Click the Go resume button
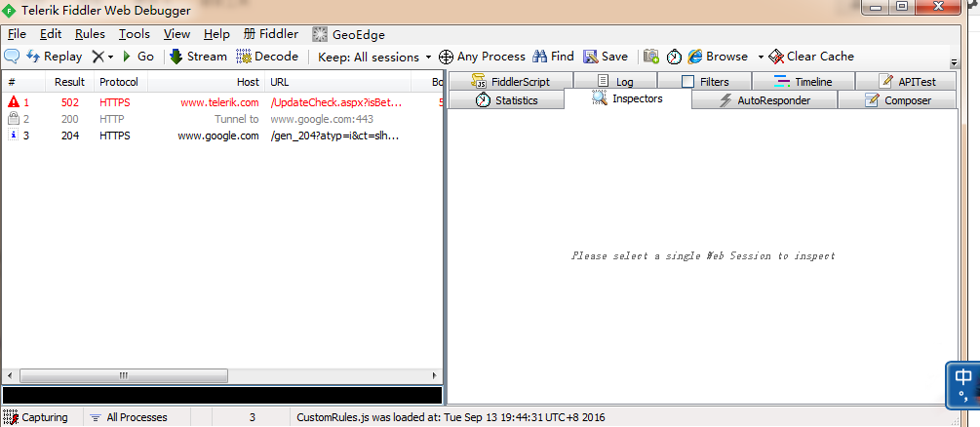The height and width of the screenshot is (427, 980). 137,57
